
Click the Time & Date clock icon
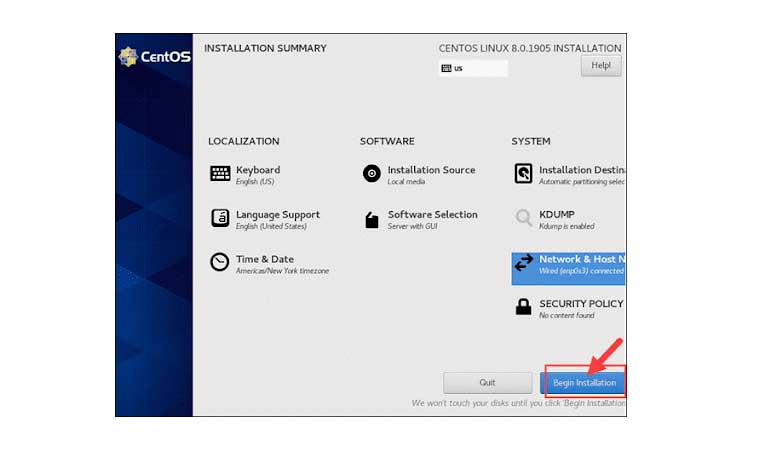pyautogui.click(x=219, y=262)
